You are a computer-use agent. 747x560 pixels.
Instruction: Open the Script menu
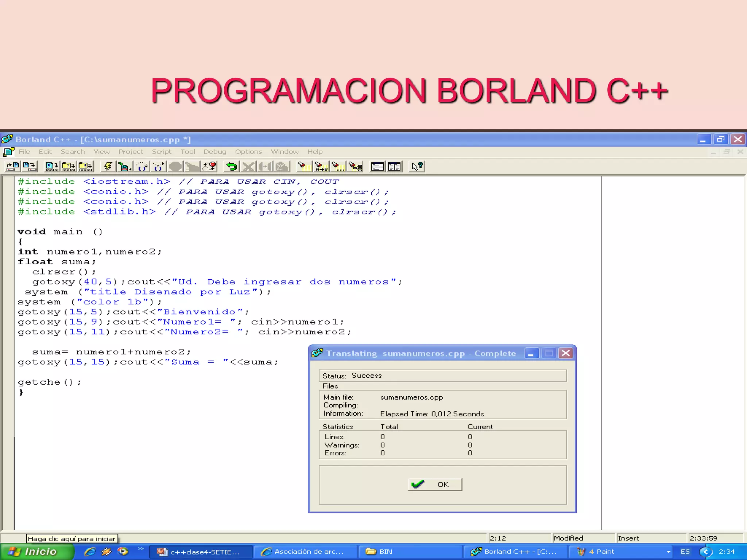[x=162, y=152]
